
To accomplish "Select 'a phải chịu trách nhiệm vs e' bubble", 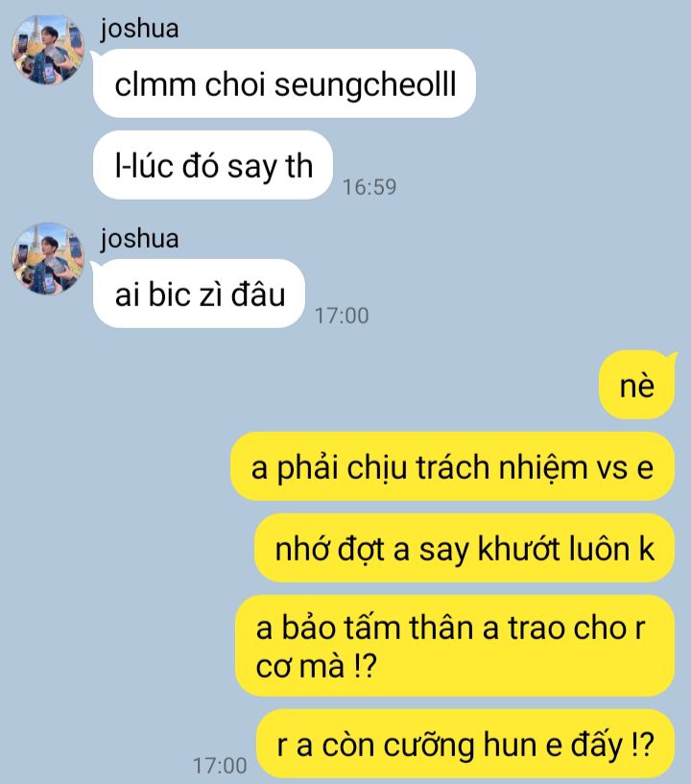I will pyautogui.click(x=452, y=466).
